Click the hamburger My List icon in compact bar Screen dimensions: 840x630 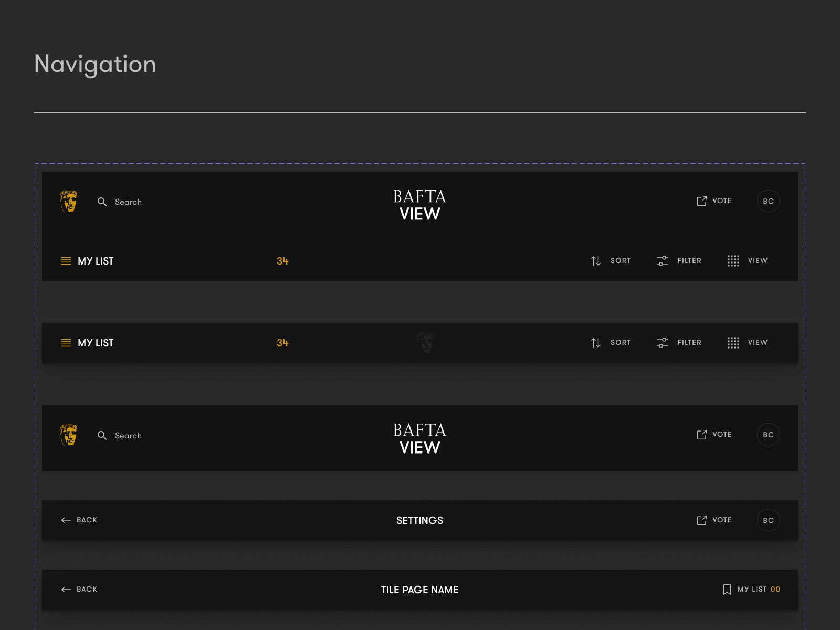click(66, 343)
